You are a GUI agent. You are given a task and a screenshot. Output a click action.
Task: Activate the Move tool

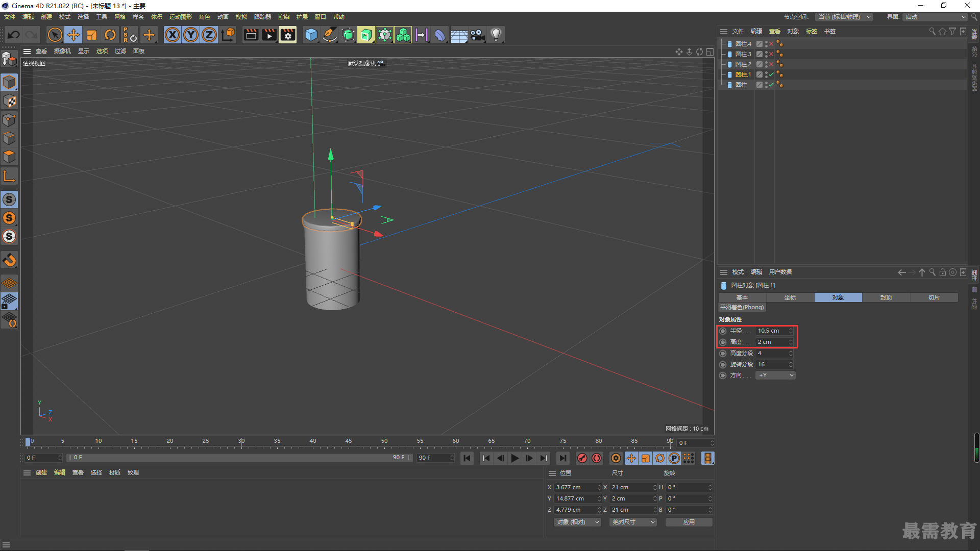[x=73, y=35]
